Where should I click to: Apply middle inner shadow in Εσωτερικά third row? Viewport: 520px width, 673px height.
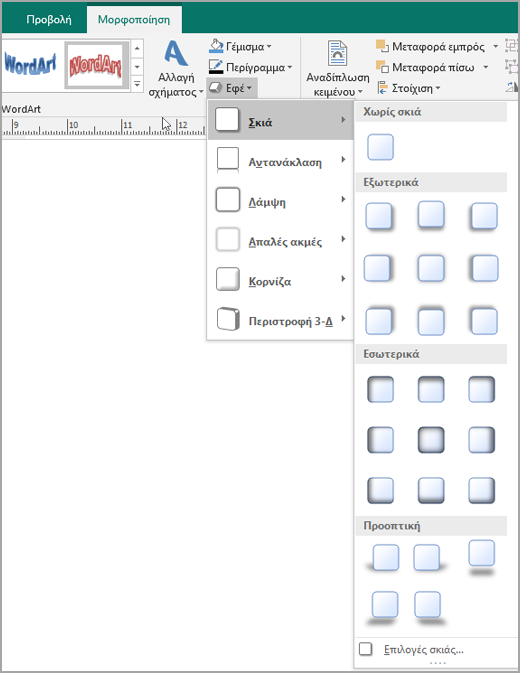point(431,490)
